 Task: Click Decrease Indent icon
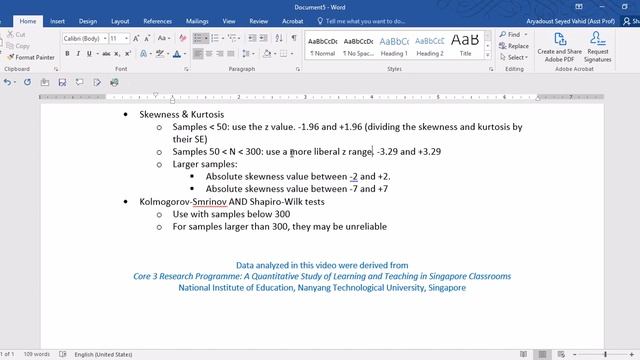click(x=252, y=38)
